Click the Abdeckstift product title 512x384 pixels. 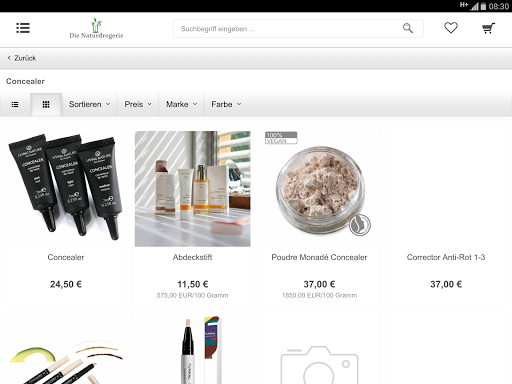(x=193, y=257)
